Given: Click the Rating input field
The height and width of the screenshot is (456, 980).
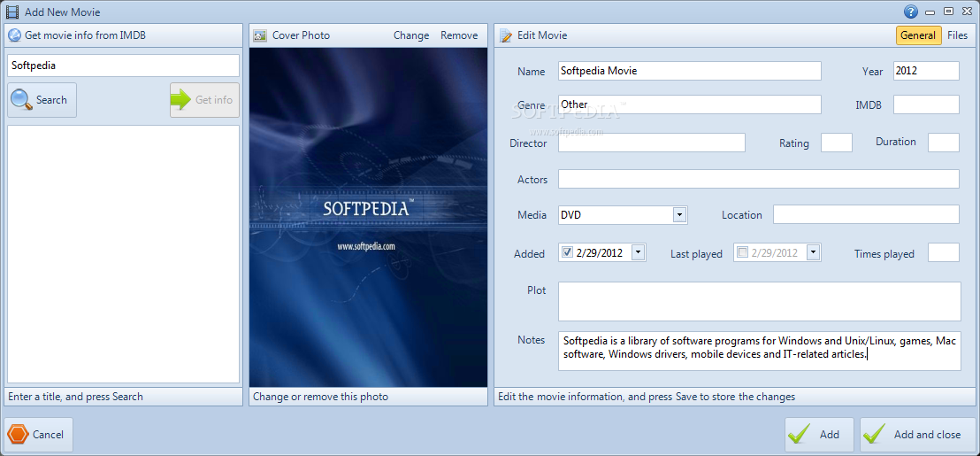Looking at the screenshot, I should (x=836, y=143).
